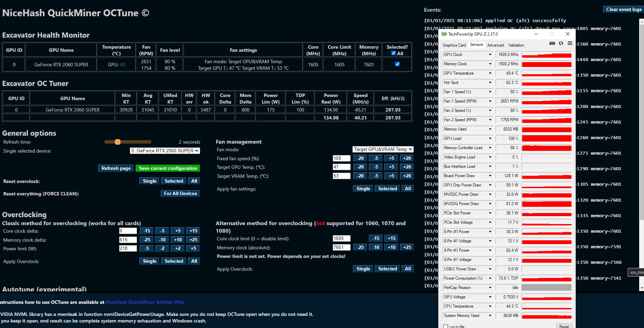The image size is (644, 328).
Task: Toggle the All checkbox in Selected header
Action: [393, 53]
